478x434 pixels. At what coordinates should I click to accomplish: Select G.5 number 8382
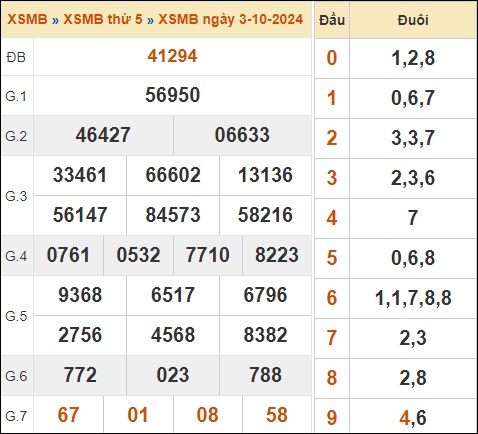click(x=265, y=335)
